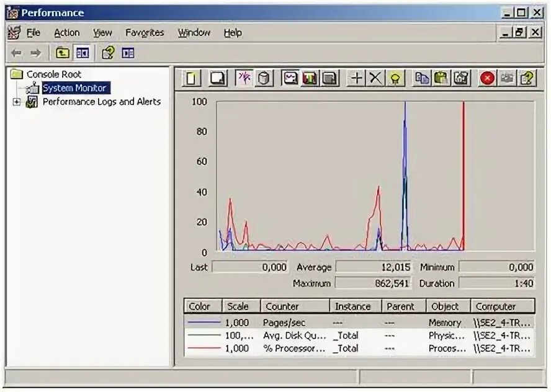Open the Window menu
This screenshot has height=392, width=551.
(x=194, y=33)
